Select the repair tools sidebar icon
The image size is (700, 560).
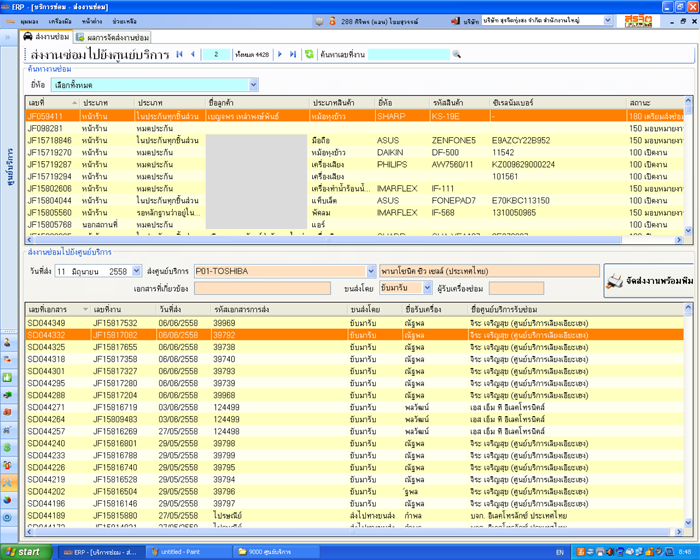(8, 482)
